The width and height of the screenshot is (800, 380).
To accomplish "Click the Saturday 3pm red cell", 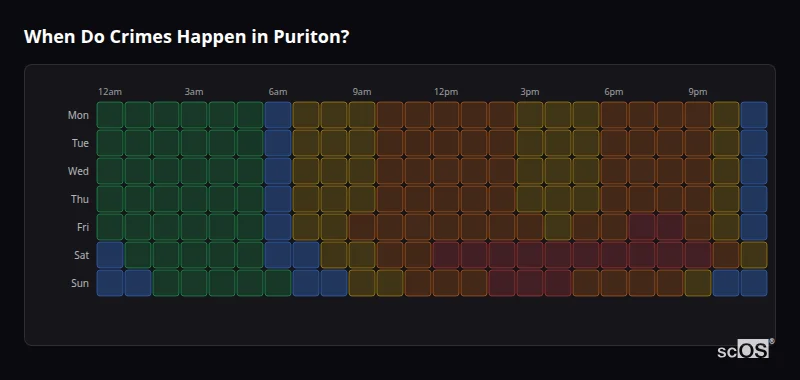I will pyautogui.click(x=530, y=255).
